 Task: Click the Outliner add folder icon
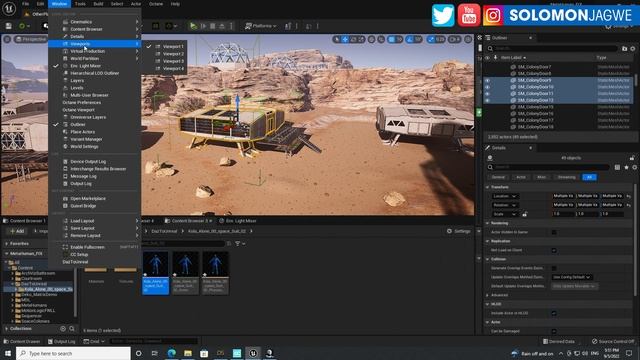point(624,49)
